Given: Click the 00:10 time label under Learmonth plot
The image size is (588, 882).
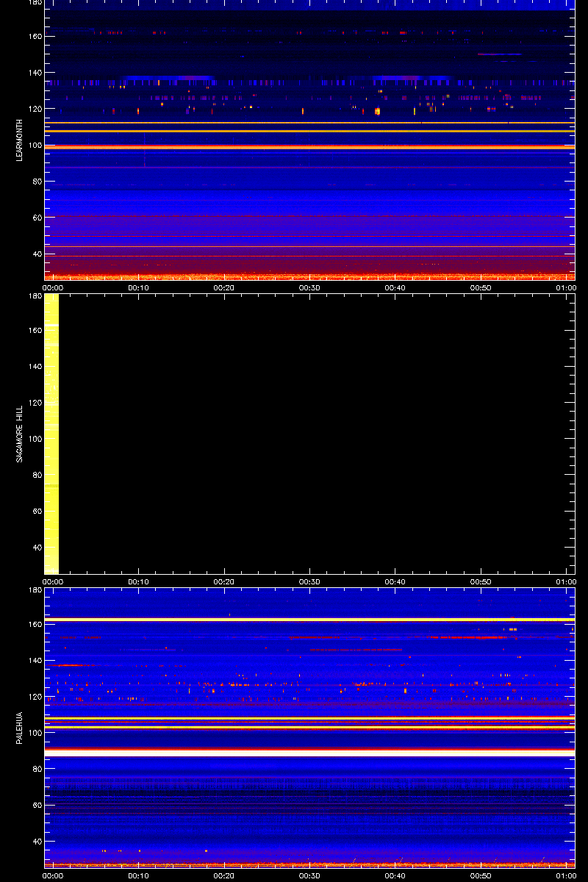Looking at the screenshot, I should pyautogui.click(x=138, y=287).
